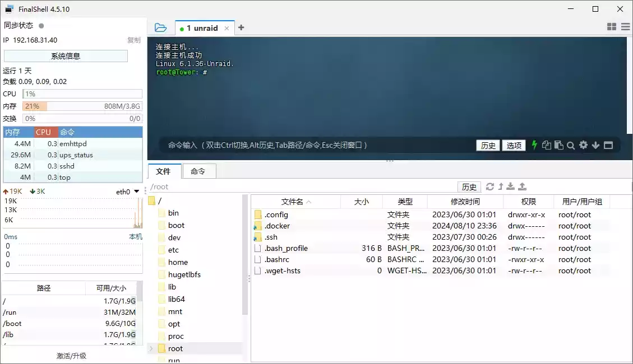Viewport: 633px width, 364px height.
Task: Refresh the file list
Action: [489, 186]
